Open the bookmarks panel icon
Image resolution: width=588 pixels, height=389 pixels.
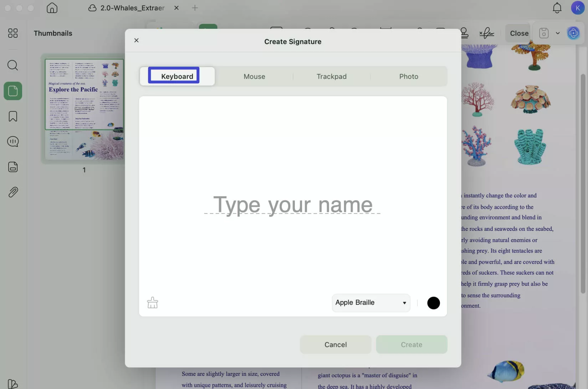13,116
